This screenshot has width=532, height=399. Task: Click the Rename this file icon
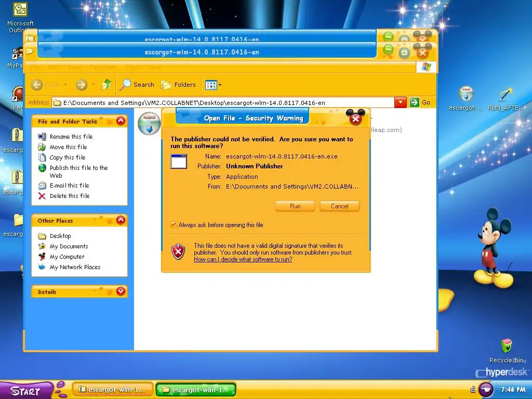pos(42,137)
